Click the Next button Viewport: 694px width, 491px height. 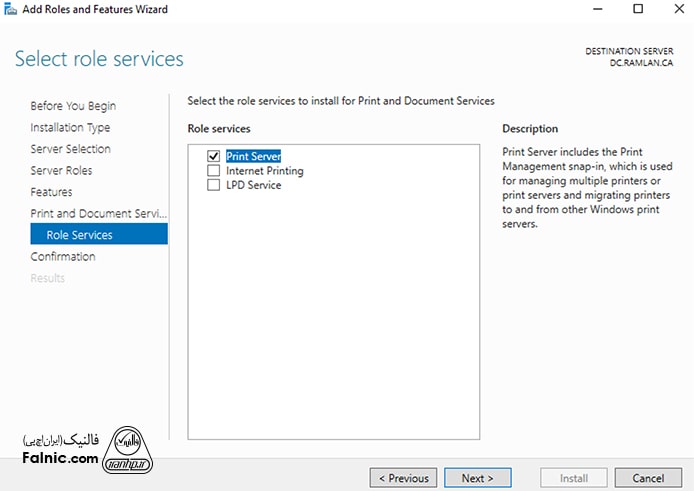pos(477,478)
